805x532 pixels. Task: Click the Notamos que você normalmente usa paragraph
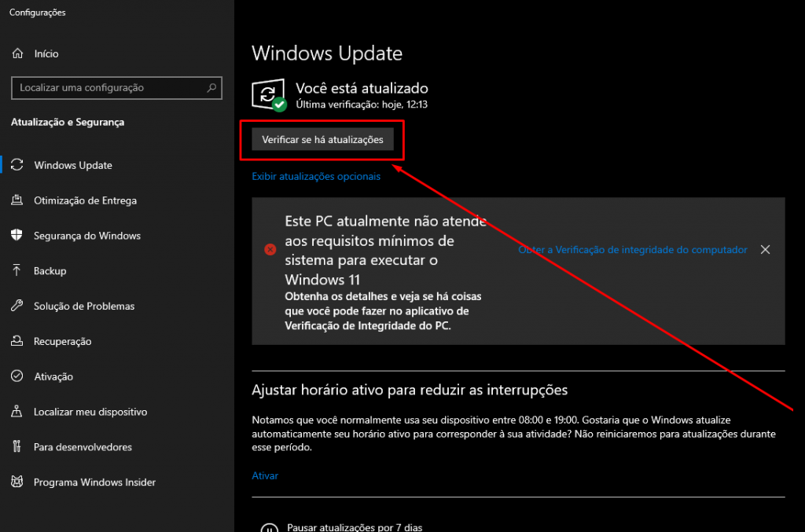pos(513,434)
